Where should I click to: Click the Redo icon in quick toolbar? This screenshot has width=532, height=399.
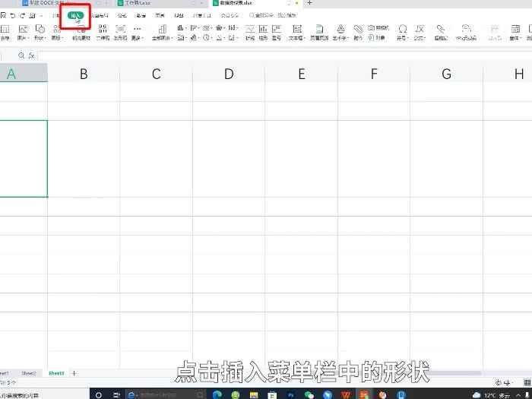(x=22, y=15)
